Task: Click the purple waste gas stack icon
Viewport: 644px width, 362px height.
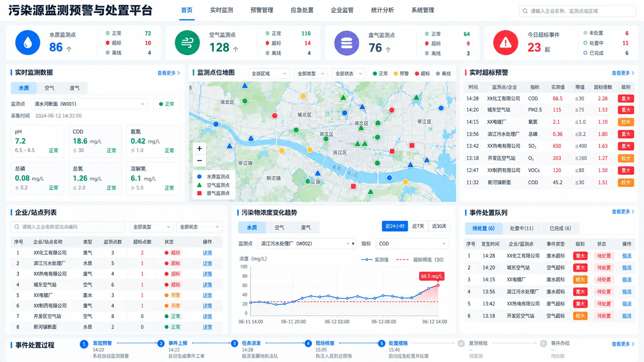Action: pyautogui.click(x=347, y=43)
